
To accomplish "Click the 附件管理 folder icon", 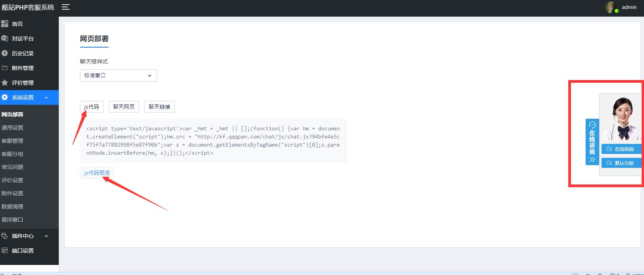I will click(5, 68).
